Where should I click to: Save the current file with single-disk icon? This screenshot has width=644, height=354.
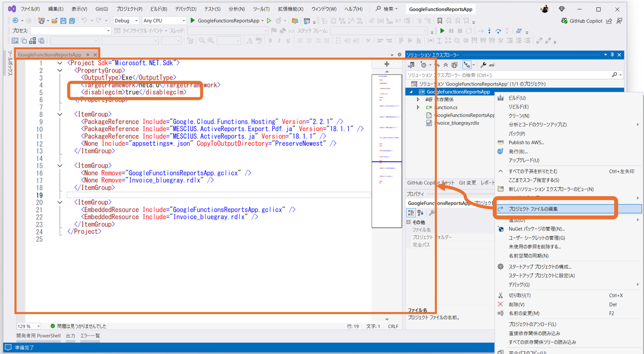(63, 21)
